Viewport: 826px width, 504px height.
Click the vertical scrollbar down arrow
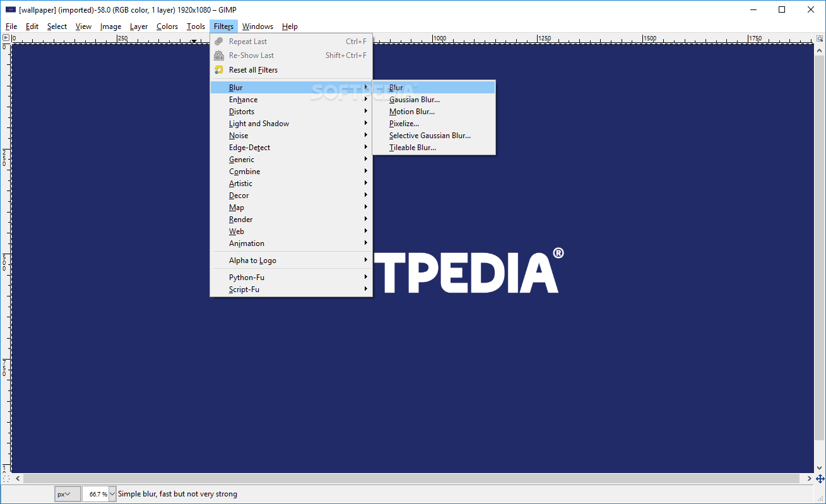pyautogui.click(x=820, y=469)
